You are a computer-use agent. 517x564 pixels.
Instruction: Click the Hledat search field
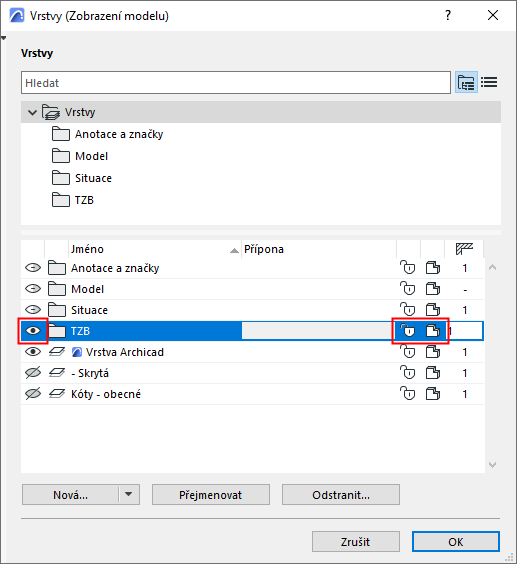[236, 83]
